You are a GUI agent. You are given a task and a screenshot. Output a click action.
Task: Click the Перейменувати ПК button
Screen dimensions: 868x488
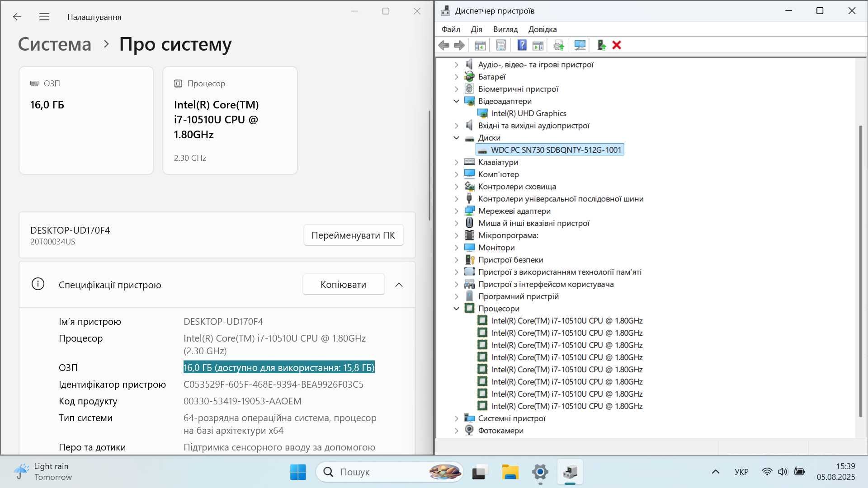point(354,235)
